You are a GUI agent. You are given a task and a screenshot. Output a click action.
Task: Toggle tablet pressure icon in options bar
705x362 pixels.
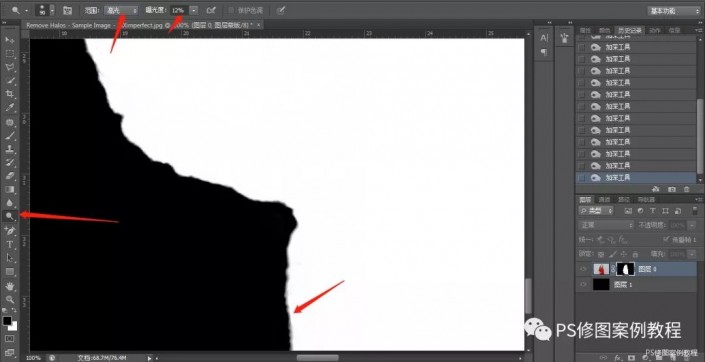[x=281, y=10]
